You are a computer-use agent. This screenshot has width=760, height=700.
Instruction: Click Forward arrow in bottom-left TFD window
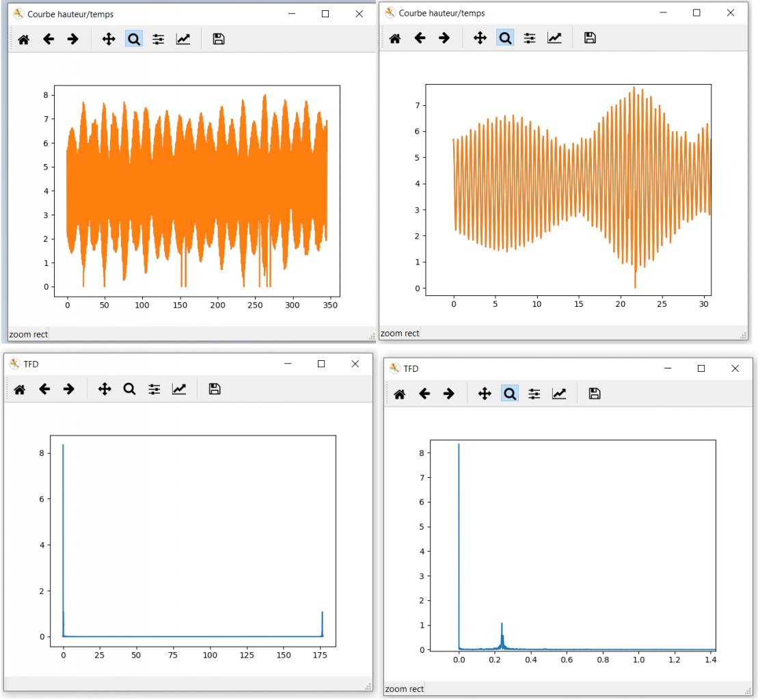69,389
